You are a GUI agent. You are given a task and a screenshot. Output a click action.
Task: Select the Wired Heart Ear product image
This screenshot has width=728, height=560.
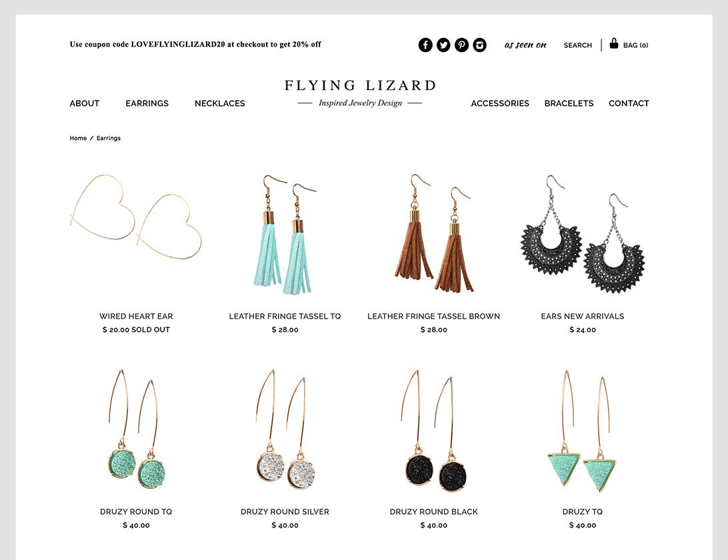coord(136,217)
